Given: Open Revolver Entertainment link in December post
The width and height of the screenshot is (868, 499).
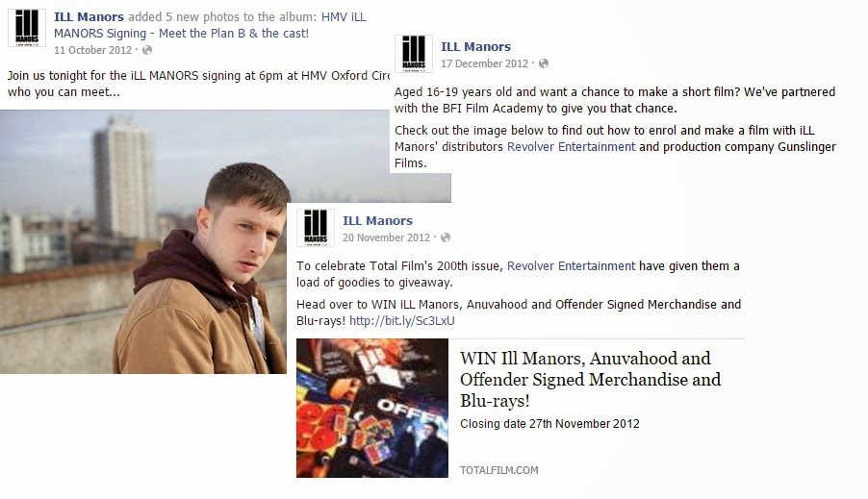Looking at the screenshot, I should coord(572,146).
